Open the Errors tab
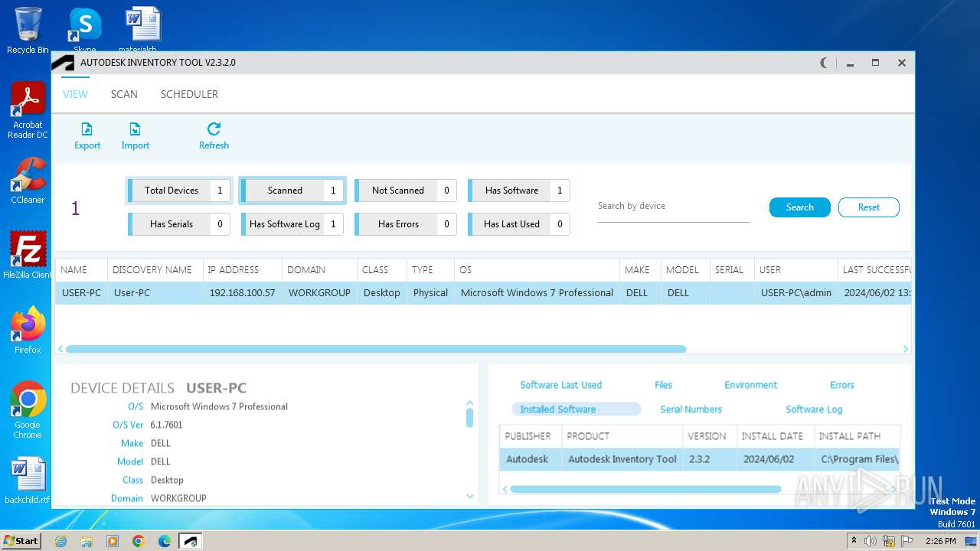 842,385
